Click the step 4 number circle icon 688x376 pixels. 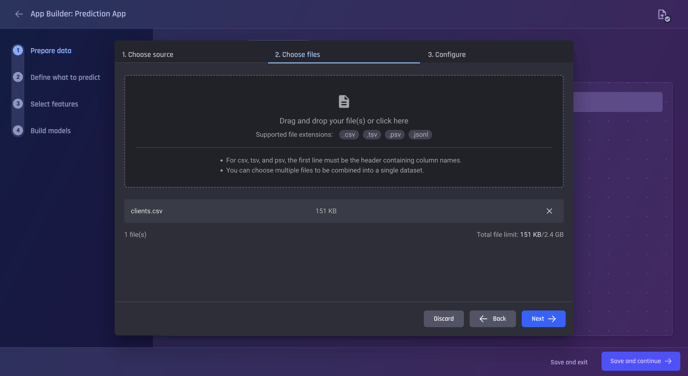(18, 131)
